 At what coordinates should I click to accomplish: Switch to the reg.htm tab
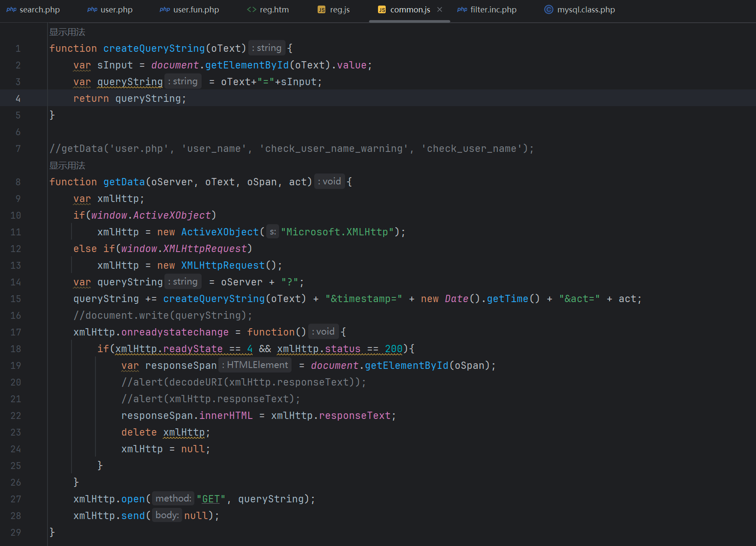[x=268, y=9]
